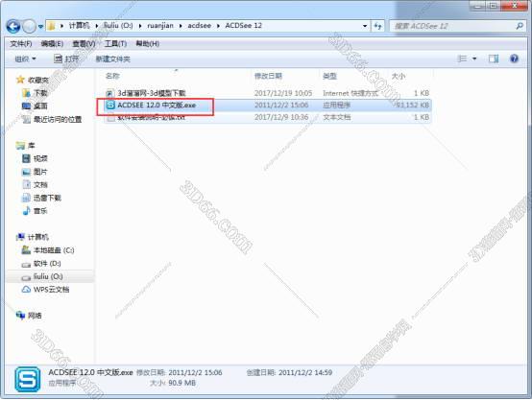Click the internet shortcut file icon
The width and height of the screenshot is (532, 400).
109,93
